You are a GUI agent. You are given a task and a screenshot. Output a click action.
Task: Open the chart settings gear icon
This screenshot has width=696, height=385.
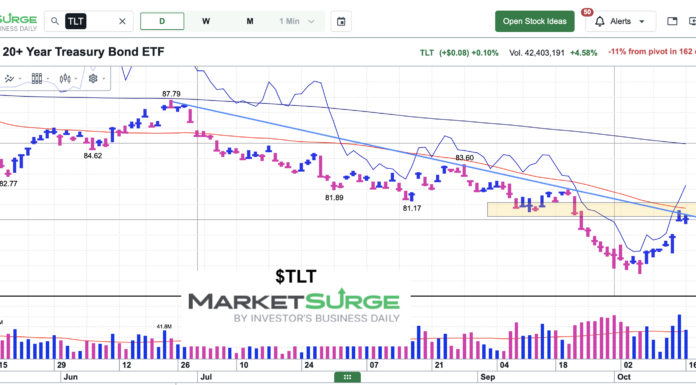tap(93, 79)
